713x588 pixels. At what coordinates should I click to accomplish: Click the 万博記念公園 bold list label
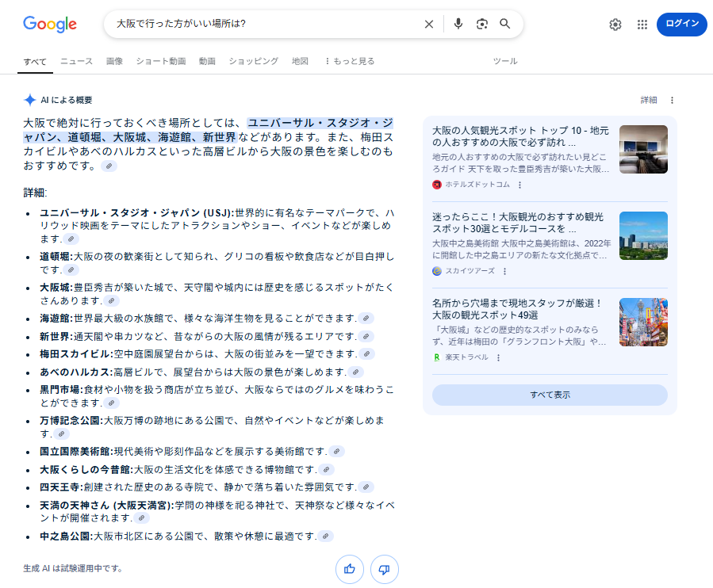pyautogui.click(x=70, y=421)
